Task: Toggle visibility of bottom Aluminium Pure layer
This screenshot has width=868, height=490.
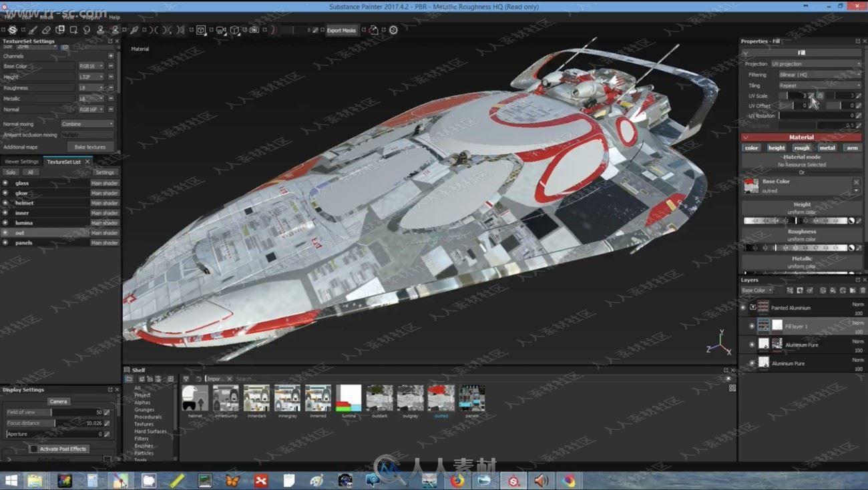Action: coord(752,363)
